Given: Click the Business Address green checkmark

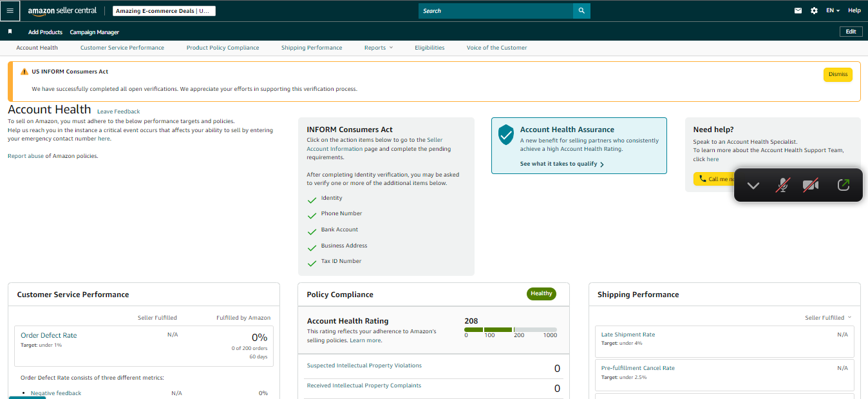Looking at the screenshot, I should point(312,248).
